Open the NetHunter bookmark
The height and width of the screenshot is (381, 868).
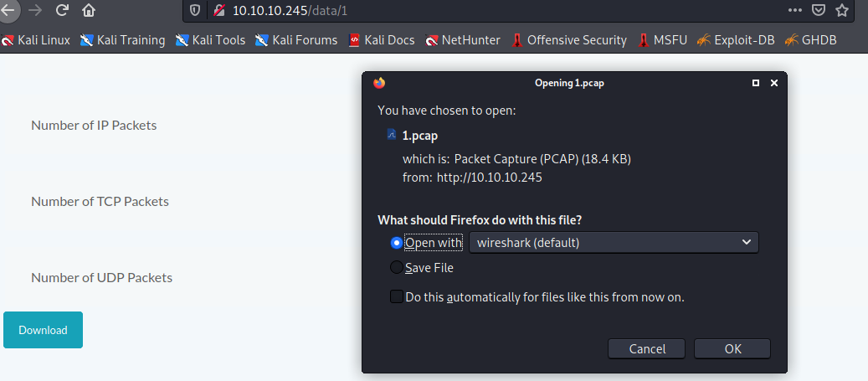(462, 39)
